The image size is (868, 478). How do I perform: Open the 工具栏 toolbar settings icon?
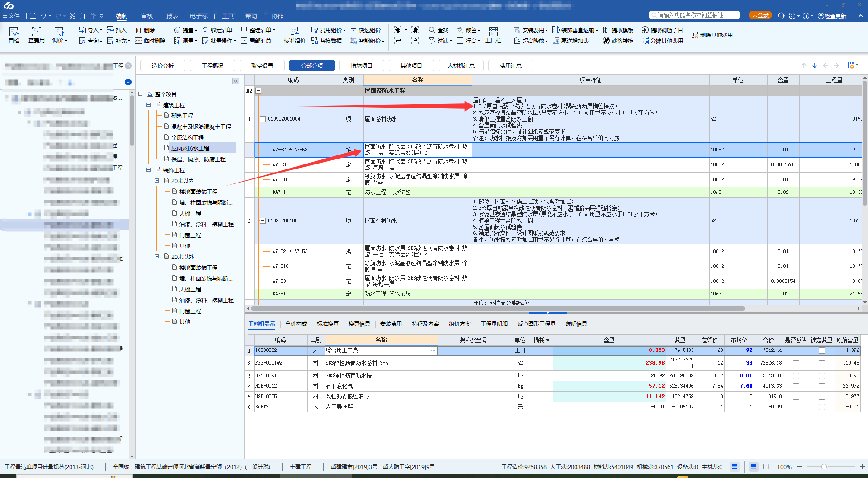point(493,35)
